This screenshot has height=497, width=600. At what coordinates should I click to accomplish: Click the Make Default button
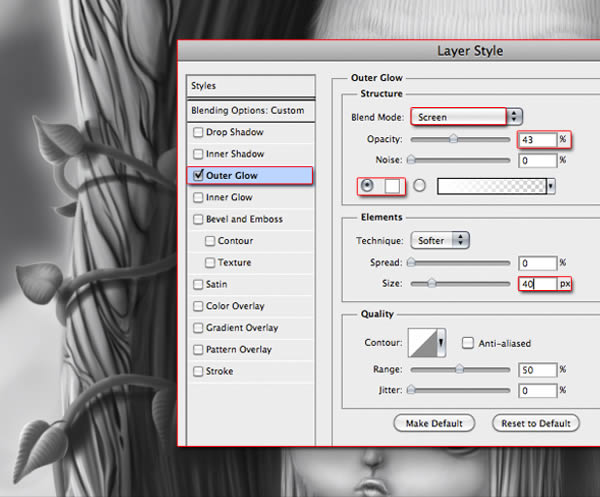[434, 423]
